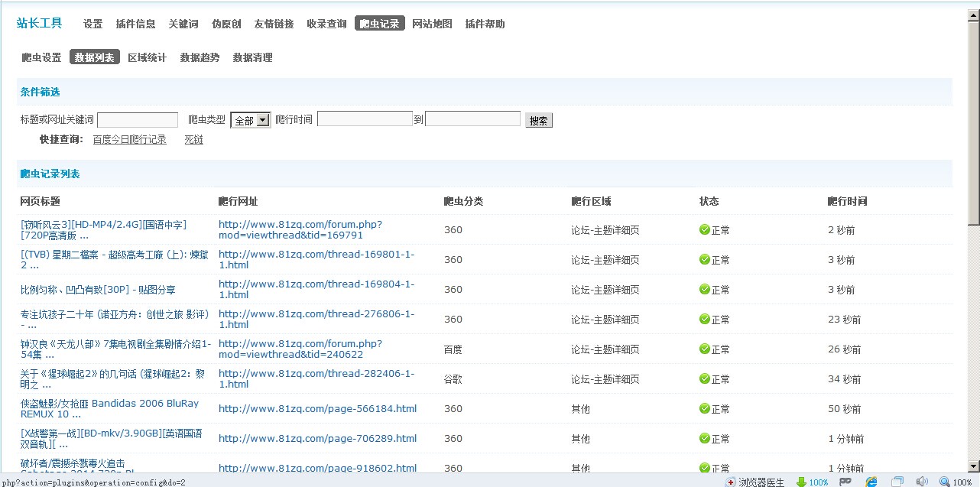The height and width of the screenshot is (487, 980).
Task: Click green status check in 钟汉良 row
Action: pyautogui.click(x=705, y=349)
